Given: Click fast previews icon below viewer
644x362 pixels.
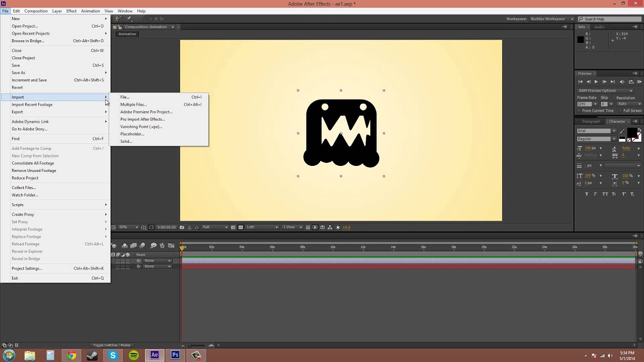Looking at the screenshot, I should click(x=315, y=227).
